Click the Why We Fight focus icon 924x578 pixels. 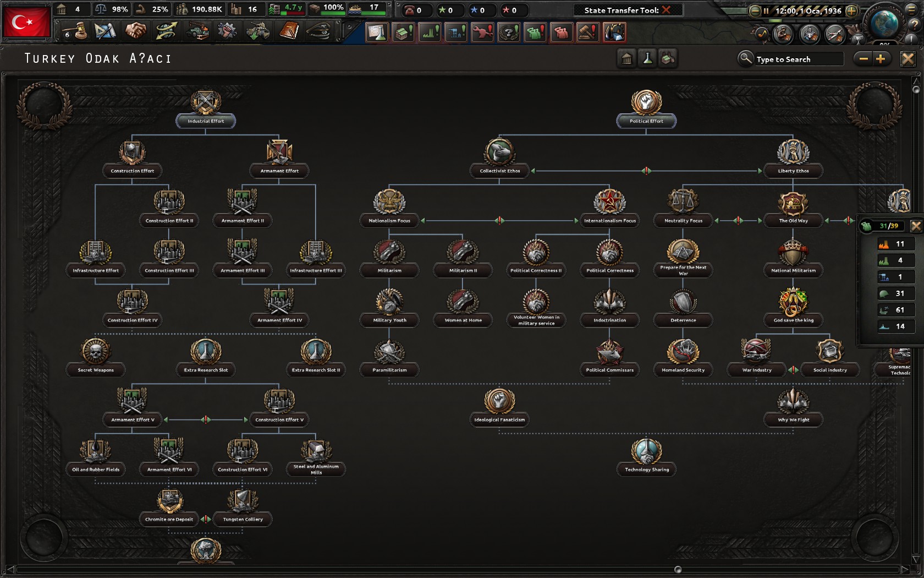tap(793, 401)
